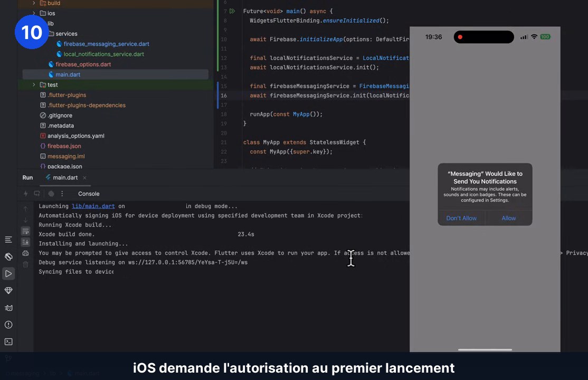Screen dimensions: 588x380
Task: Click the run gutter icon beside main()
Action: [232, 11]
